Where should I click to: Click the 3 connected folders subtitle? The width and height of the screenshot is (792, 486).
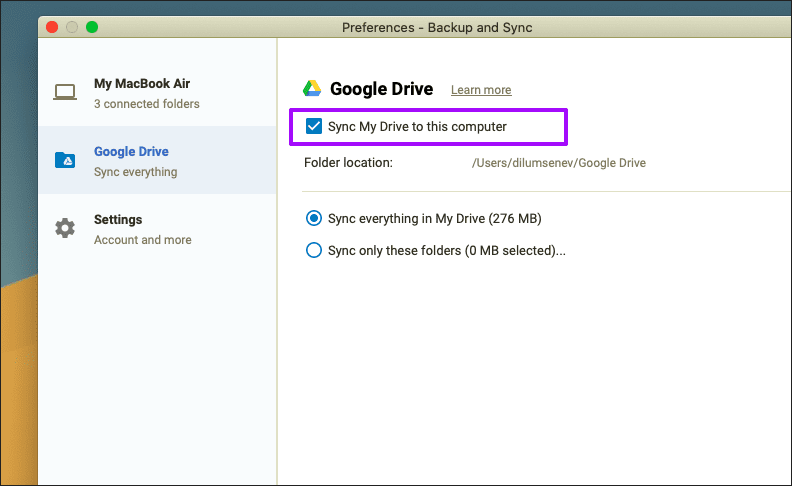point(146,104)
